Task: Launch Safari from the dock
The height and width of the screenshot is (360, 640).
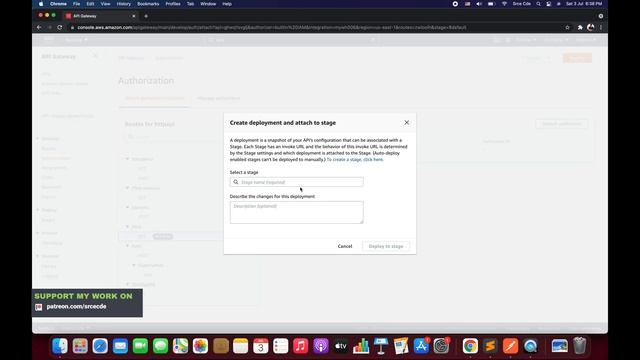Action: (100, 346)
